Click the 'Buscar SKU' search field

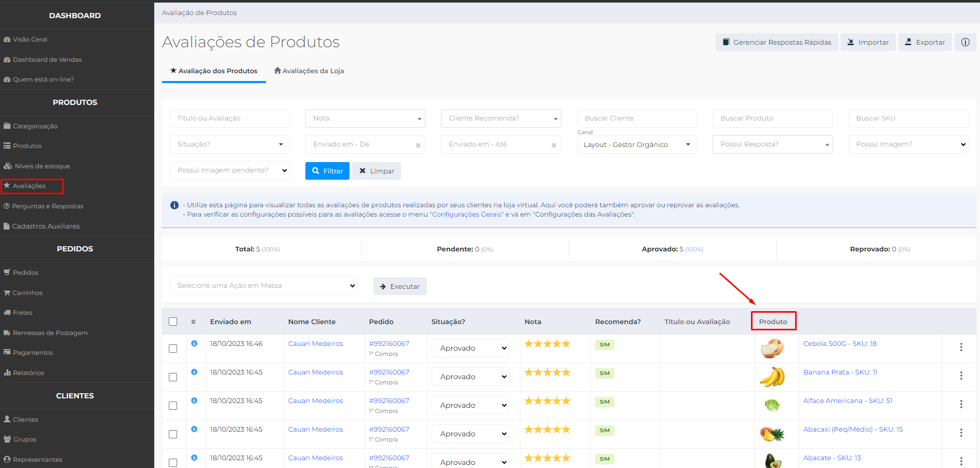coord(908,118)
